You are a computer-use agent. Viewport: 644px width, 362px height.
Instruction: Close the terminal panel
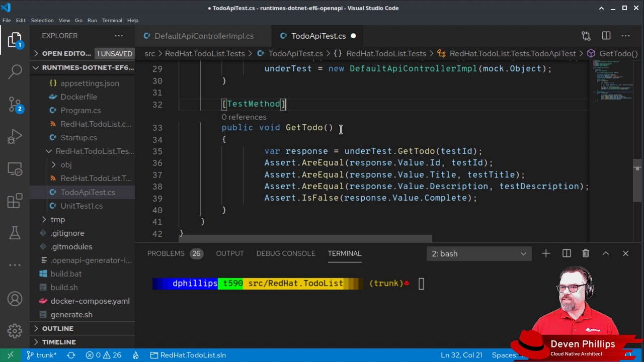(x=626, y=253)
